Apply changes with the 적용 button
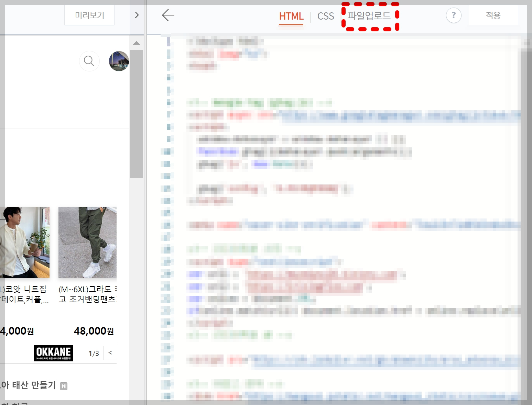 (x=493, y=15)
